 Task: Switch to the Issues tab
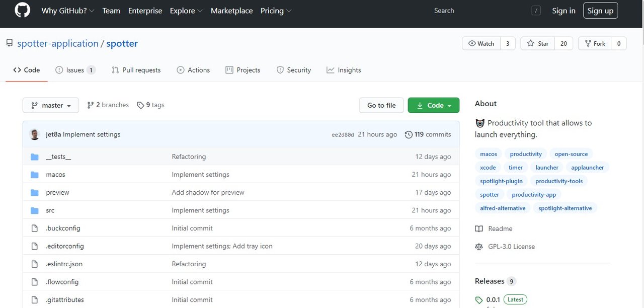(x=75, y=70)
